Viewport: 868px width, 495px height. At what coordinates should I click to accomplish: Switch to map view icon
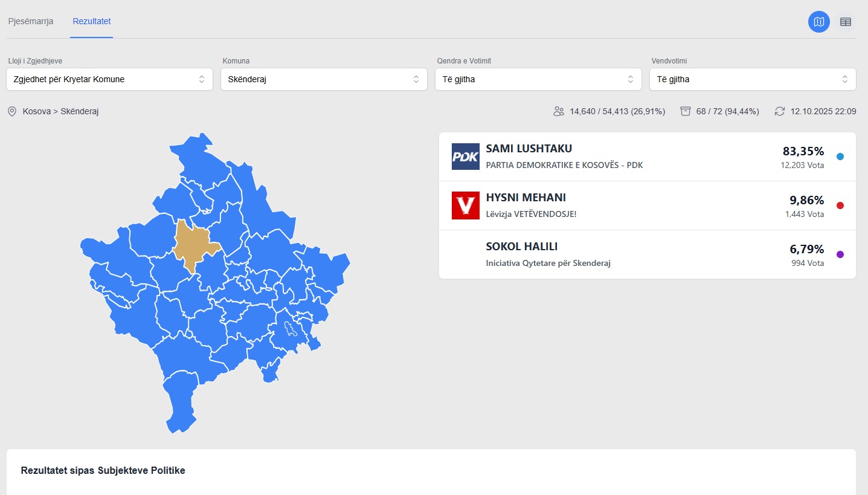coord(818,22)
